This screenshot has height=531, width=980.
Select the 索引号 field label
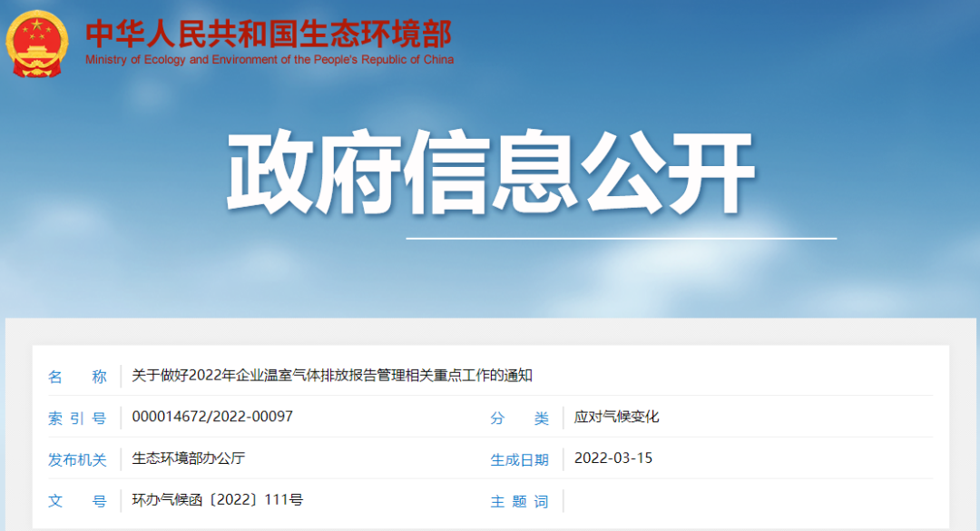click(x=77, y=418)
